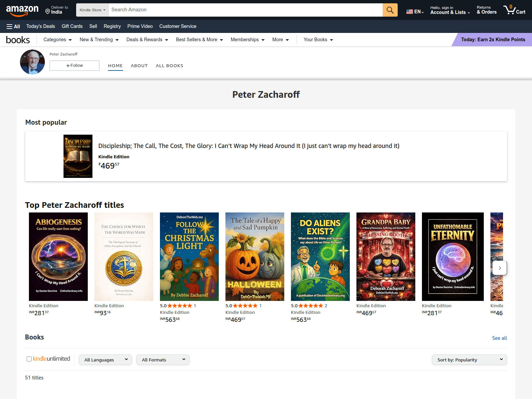Expand Deals & Rewards menu
Image resolution: width=532 pixels, height=399 pixels.
click(x=147, y=40)
